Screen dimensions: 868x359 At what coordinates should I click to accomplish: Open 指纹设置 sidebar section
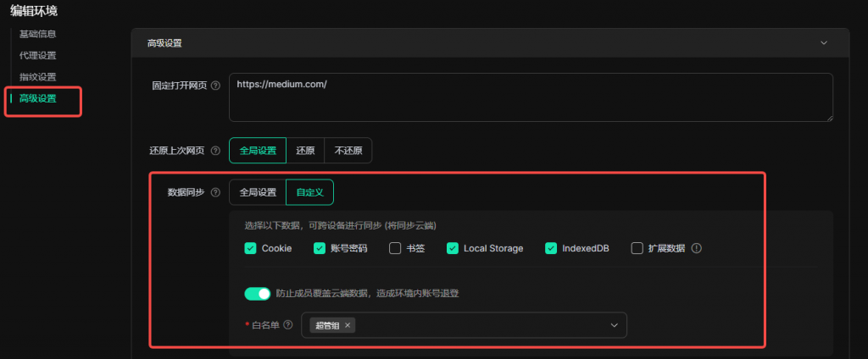point(37,77)
